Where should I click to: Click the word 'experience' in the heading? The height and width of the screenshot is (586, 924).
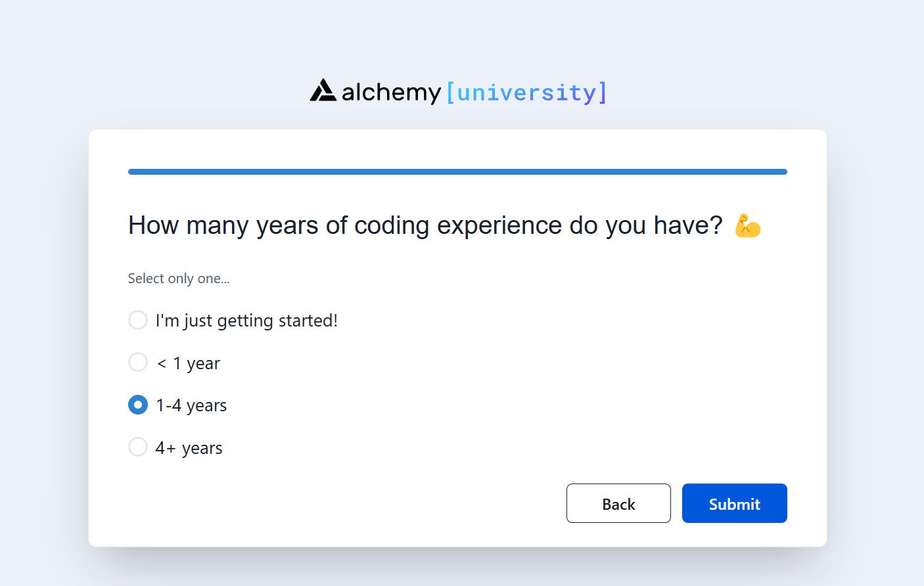pyautogui.click(x=499, y=225)
